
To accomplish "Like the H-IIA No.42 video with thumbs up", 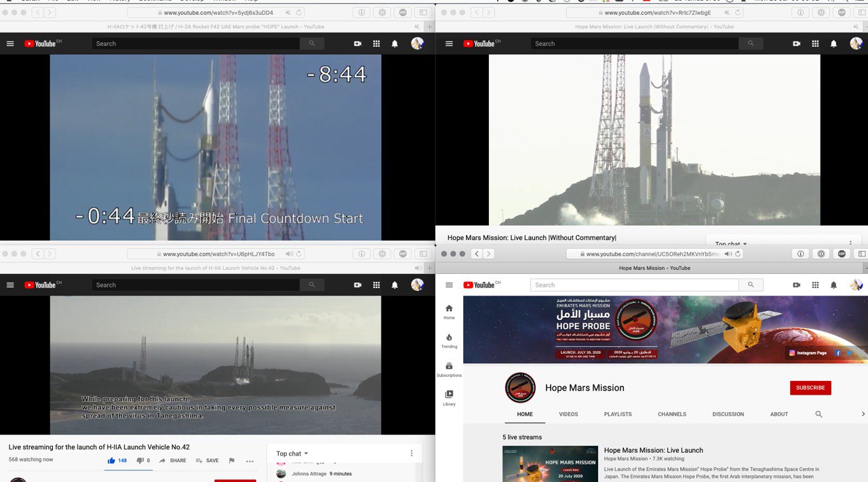I will click(x=117, y=460).
